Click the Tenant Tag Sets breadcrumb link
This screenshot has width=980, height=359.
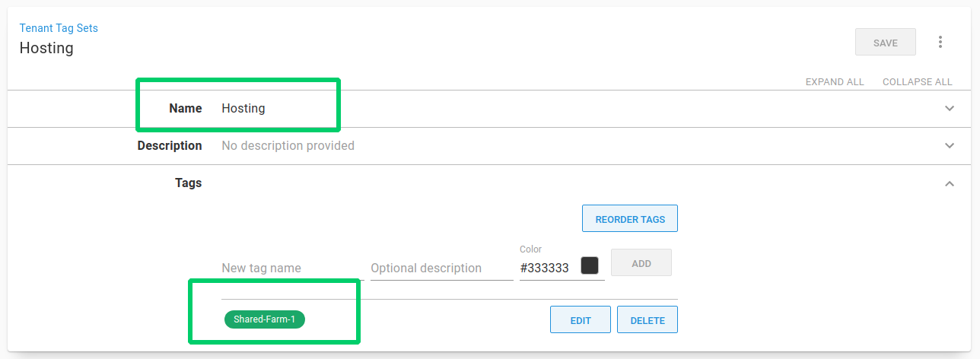(x=59, y=28)
